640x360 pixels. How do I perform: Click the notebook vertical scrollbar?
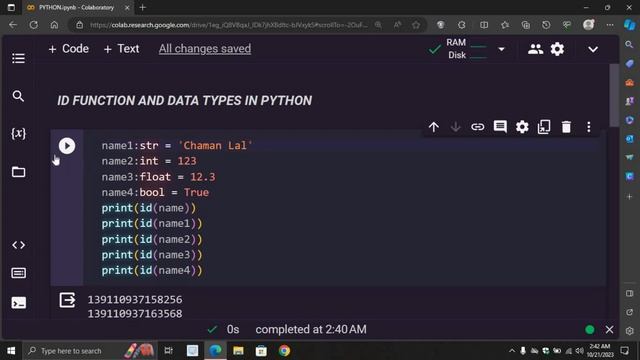point(614,96)
